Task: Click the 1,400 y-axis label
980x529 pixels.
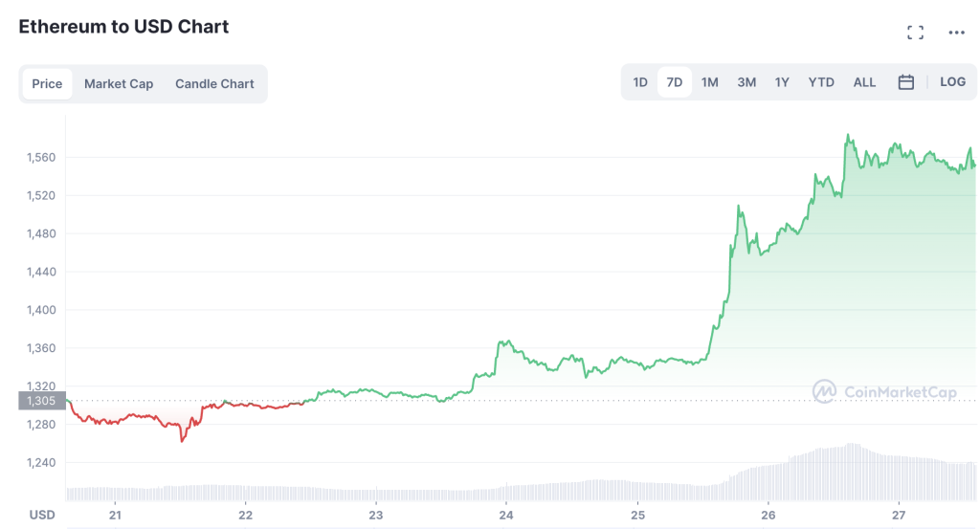Action: tap(41, 310)
